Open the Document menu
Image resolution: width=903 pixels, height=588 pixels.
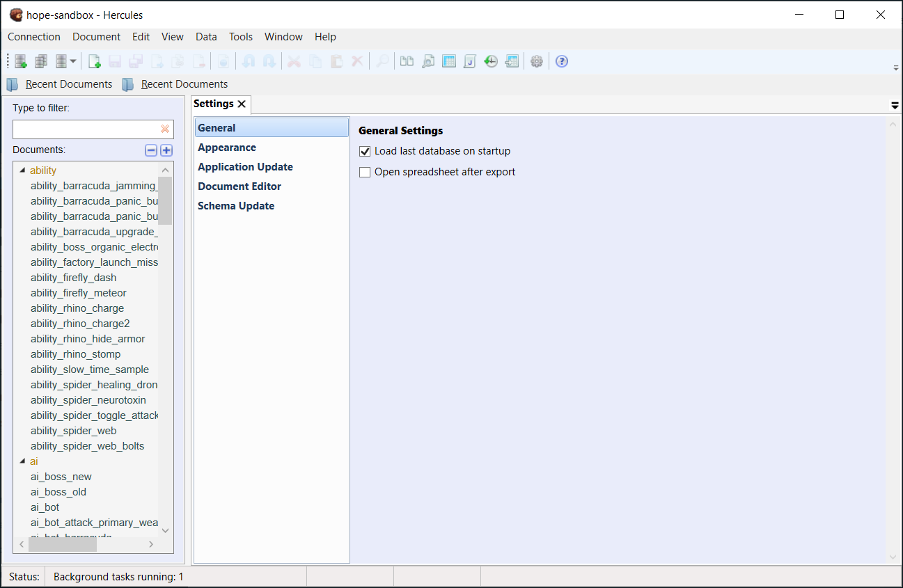(x=96, y=37)
